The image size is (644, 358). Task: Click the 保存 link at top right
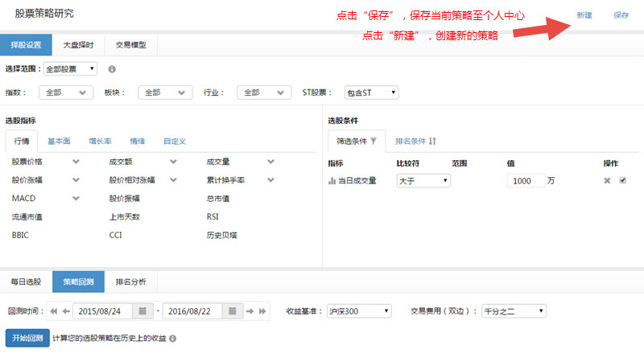(x=621, y=15)
